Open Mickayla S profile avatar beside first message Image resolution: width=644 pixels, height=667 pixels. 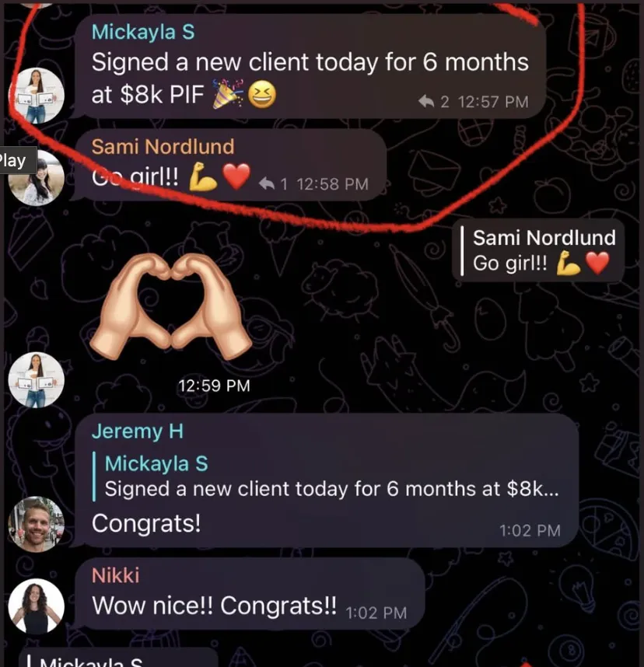(37, 96)
